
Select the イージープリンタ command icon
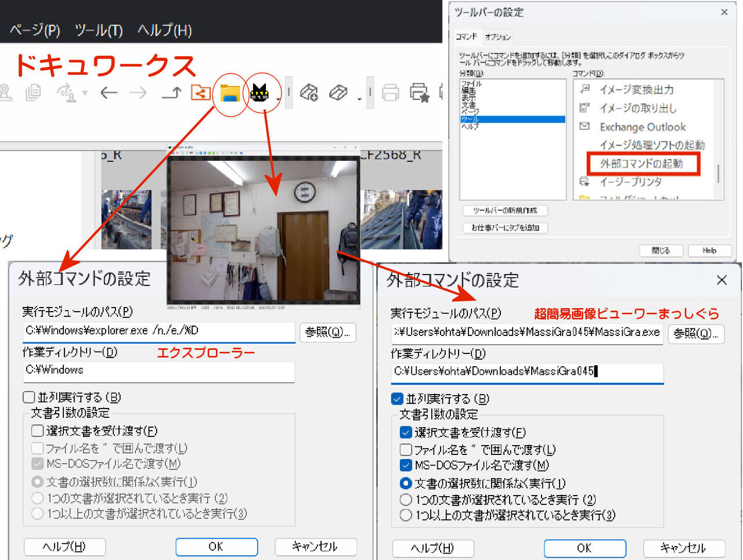[x=585, y=182]
